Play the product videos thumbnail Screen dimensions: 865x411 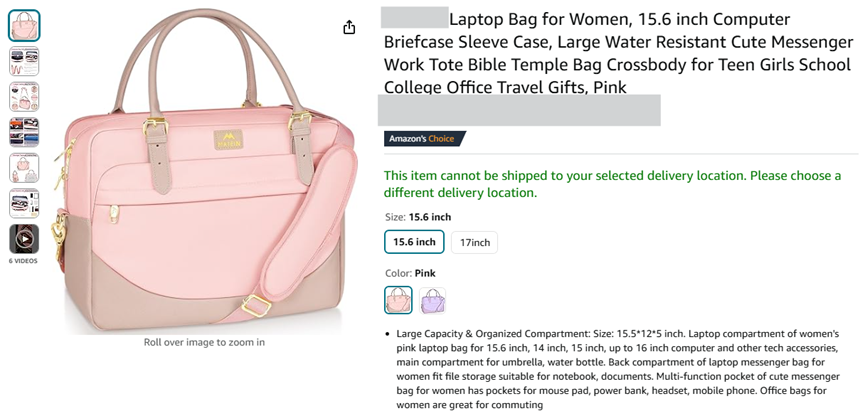click(x=24, y=238)
